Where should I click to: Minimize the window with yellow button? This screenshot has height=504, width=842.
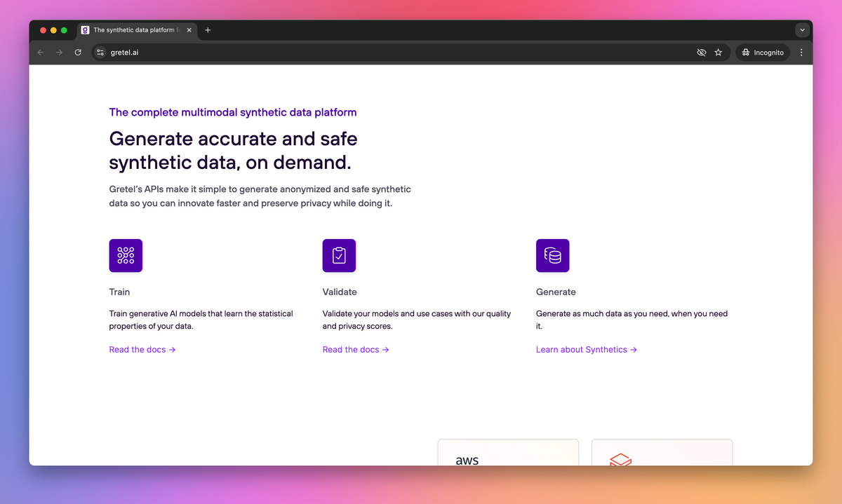[53, 30]
